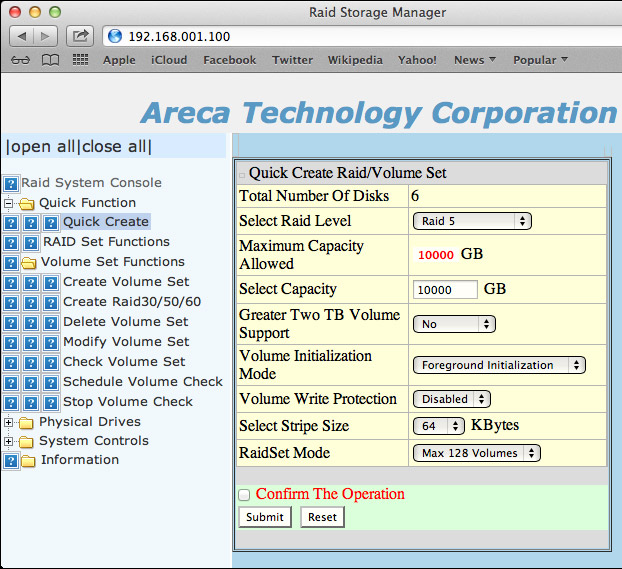The width and height of the screenshot is (622, 569).
Task: Select Quick Create in the tree
Action: coord(106,221)
